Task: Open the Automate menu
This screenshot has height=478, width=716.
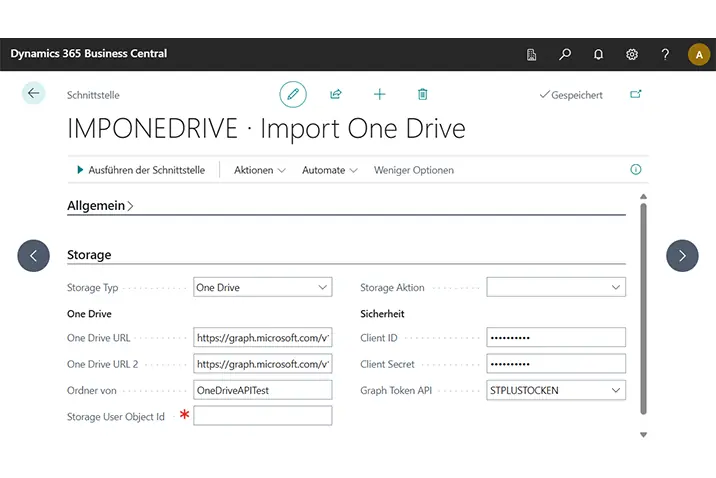Action: pos(330,170)
